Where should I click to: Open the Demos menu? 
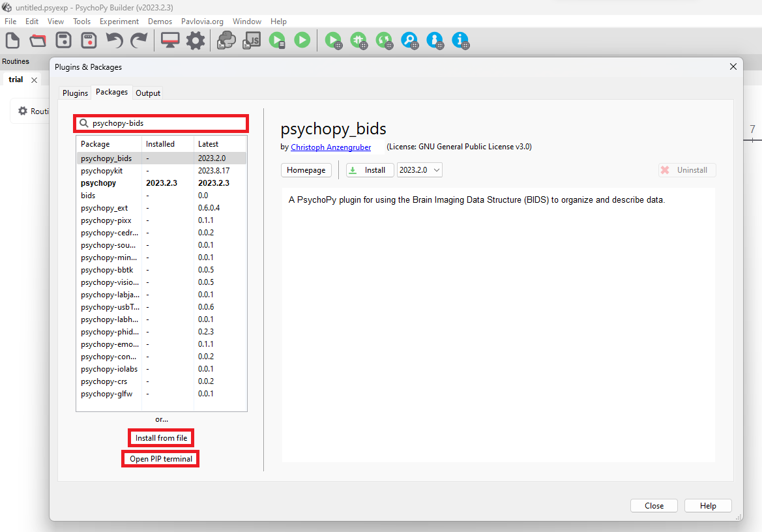coord(160,22)
